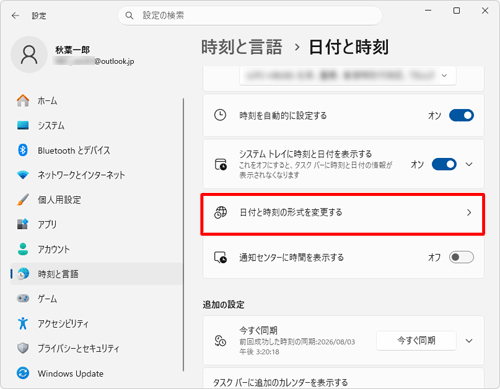Click the ゲーム controller icon
Viewport: 500px width, 389px height.
[23, 298]
